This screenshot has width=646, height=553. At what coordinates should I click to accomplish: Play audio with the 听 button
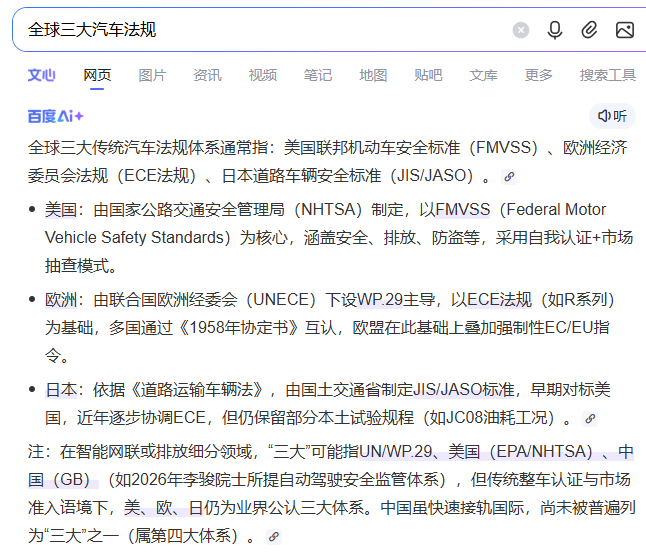(612, 116)
